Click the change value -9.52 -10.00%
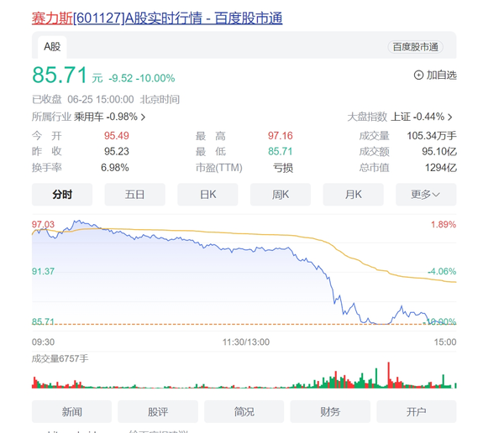 pyautogui.click(x=142, y=78)
